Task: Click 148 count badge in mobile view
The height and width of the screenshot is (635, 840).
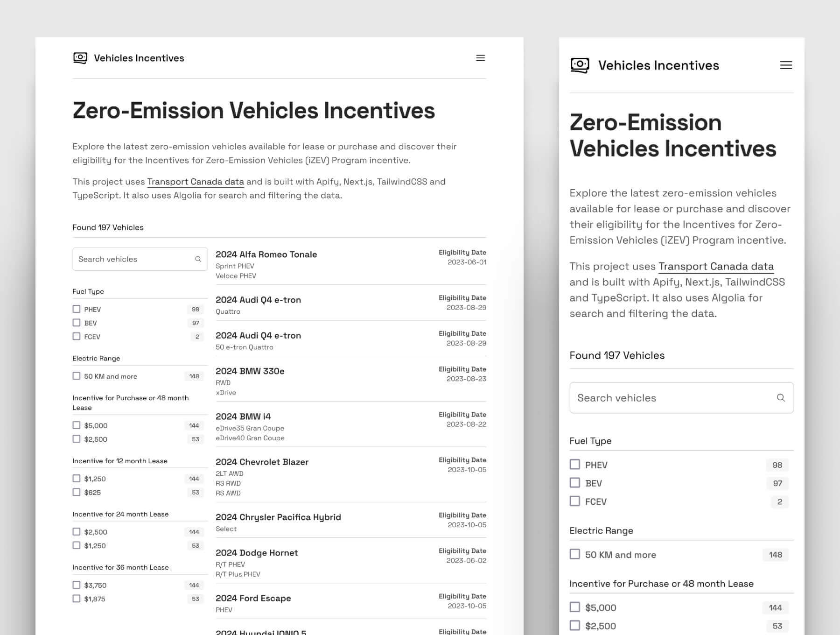Action: (776, 555)
